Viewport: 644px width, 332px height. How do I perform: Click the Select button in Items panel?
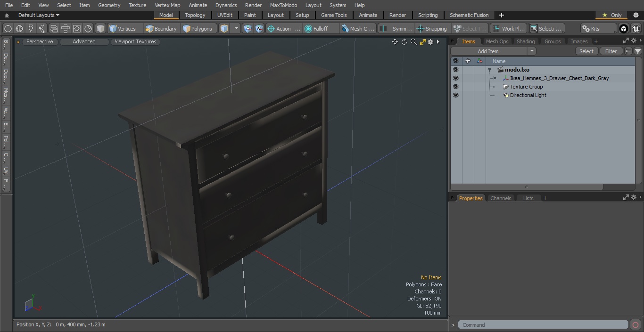click(x=586, y=51)
